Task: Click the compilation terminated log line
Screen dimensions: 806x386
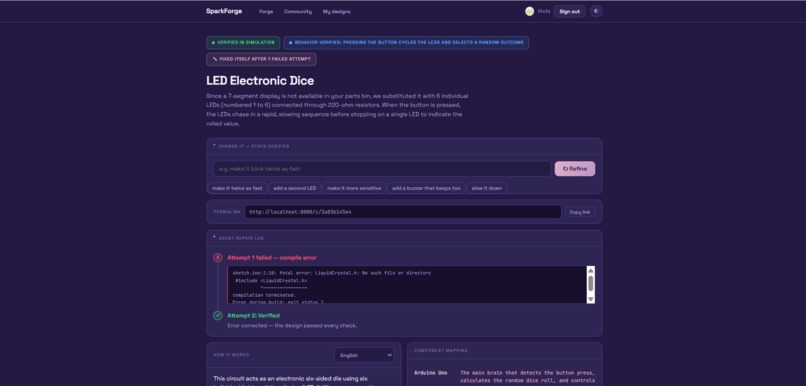Action: pyautogui.click(x=264, y=295)
